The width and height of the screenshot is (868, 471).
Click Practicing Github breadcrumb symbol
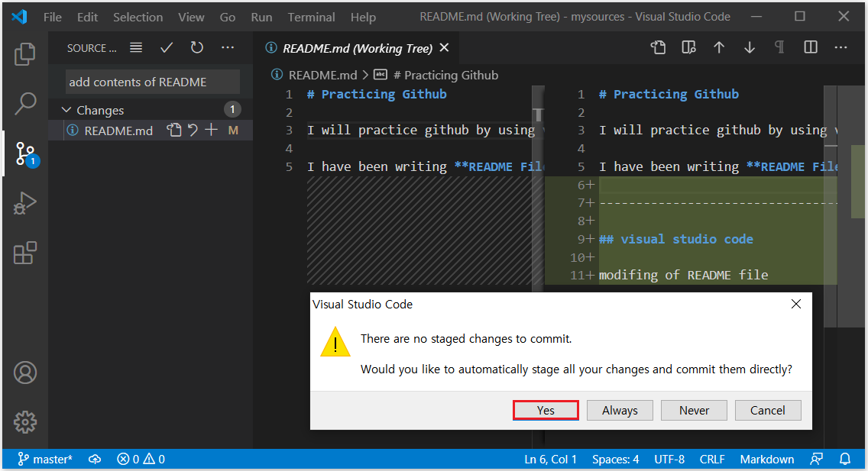click(x=445, y=75)
